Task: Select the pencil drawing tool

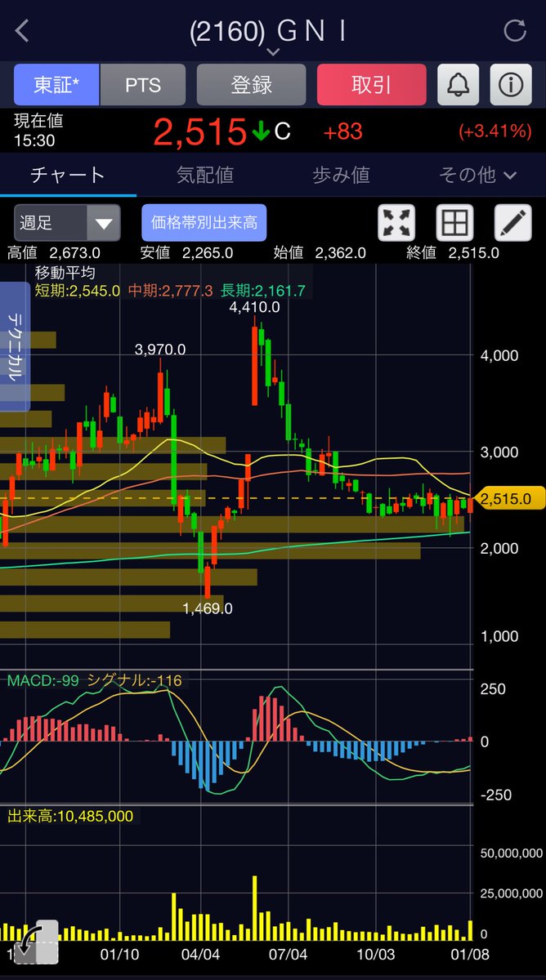Action: coord(513,223)
